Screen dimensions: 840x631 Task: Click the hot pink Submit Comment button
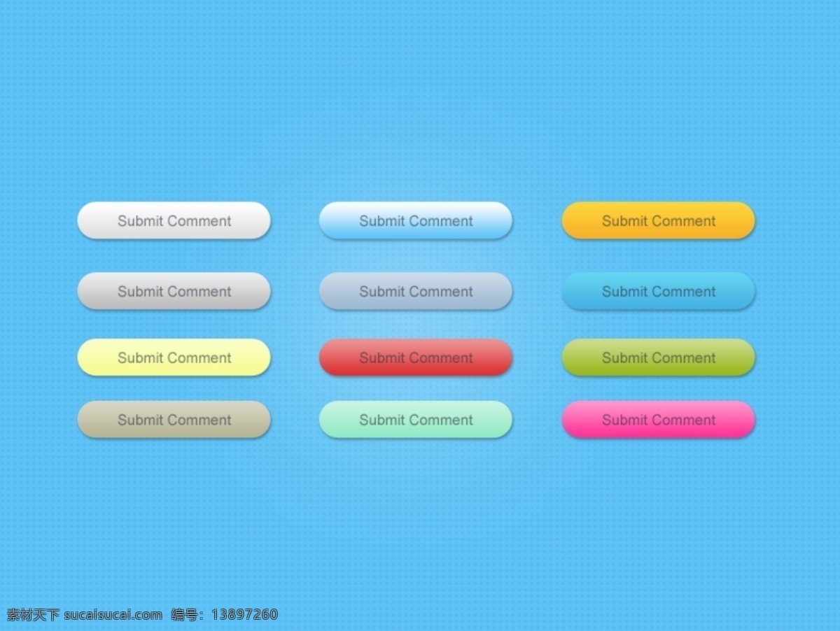click(x=659, y=420)
